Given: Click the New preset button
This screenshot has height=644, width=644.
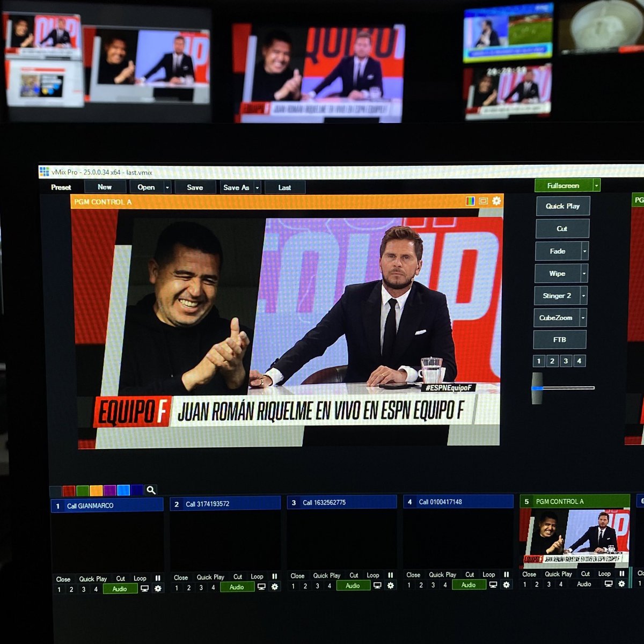Looking at the screenshot, I should click(x=105, y=187).
